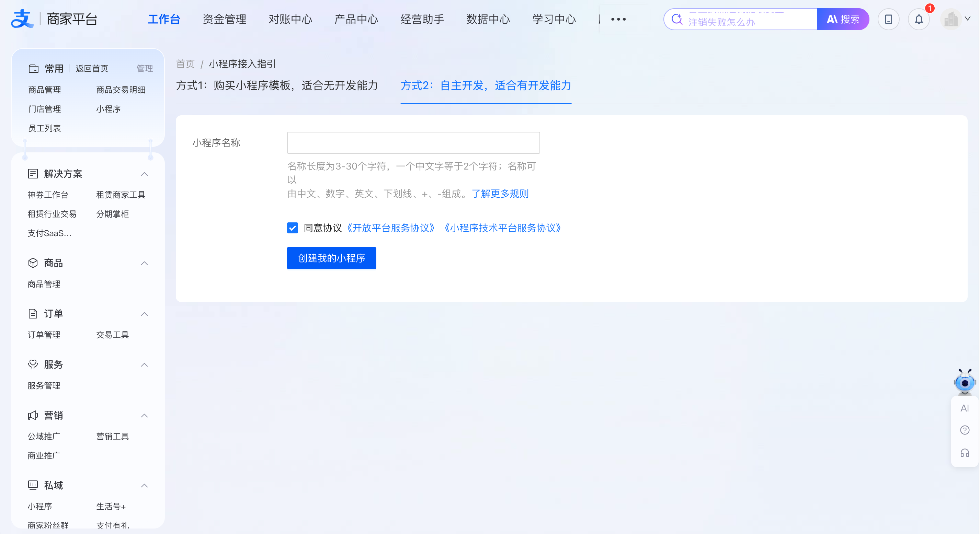Open 营销工具 under 营销
Image resolution: width=980 pixels, height=534 pixels.
pos(113,436)
